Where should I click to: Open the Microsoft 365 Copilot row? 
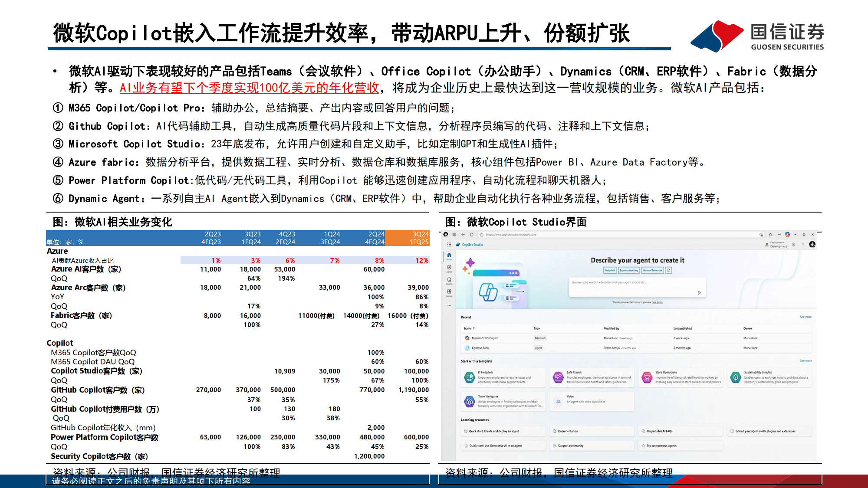point(636,338)
